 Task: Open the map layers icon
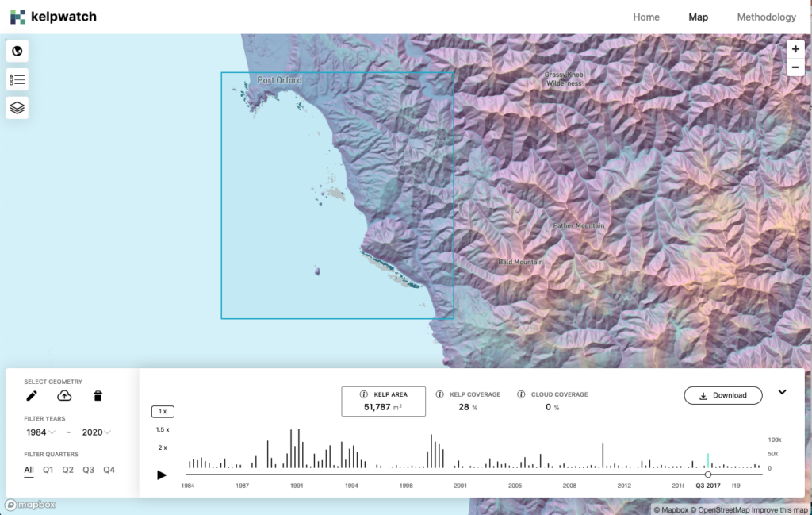tap(17, 107)
